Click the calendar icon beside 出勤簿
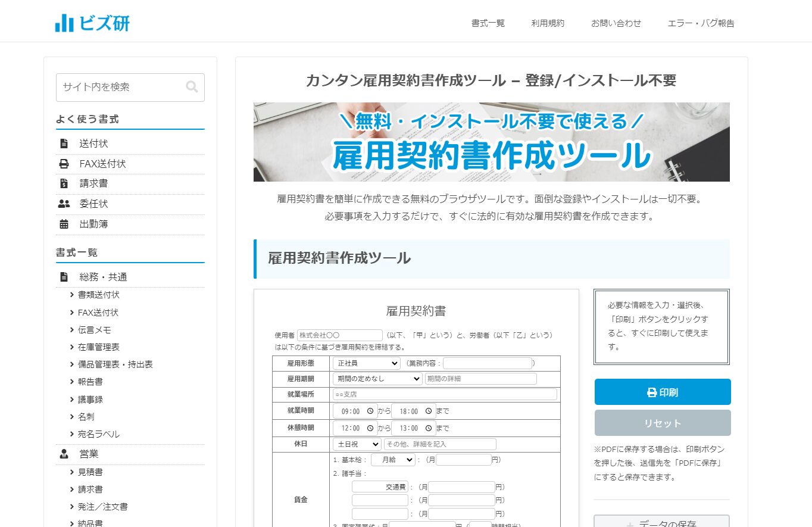 64,224
